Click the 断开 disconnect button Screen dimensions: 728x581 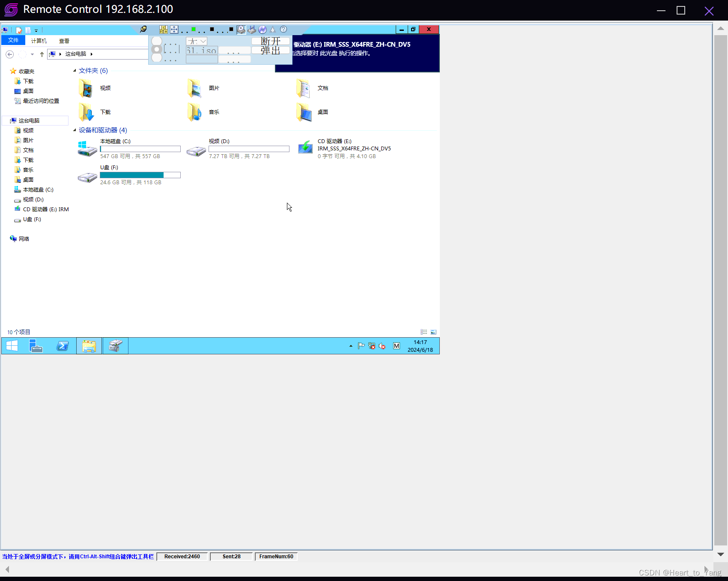(x=271, y=41)
